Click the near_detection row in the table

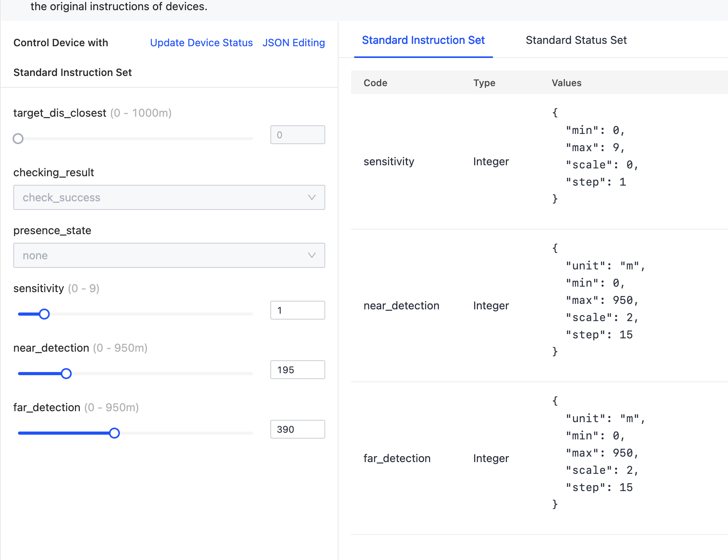coord(401,305)
